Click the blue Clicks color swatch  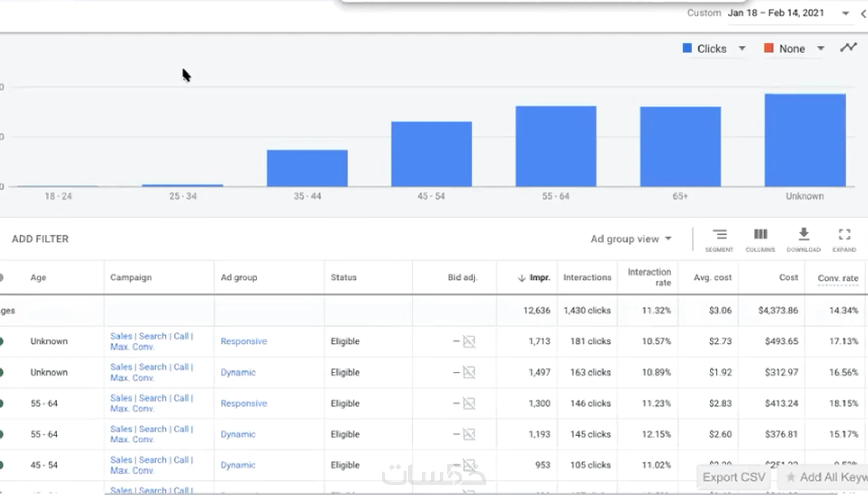pos(687,48)
